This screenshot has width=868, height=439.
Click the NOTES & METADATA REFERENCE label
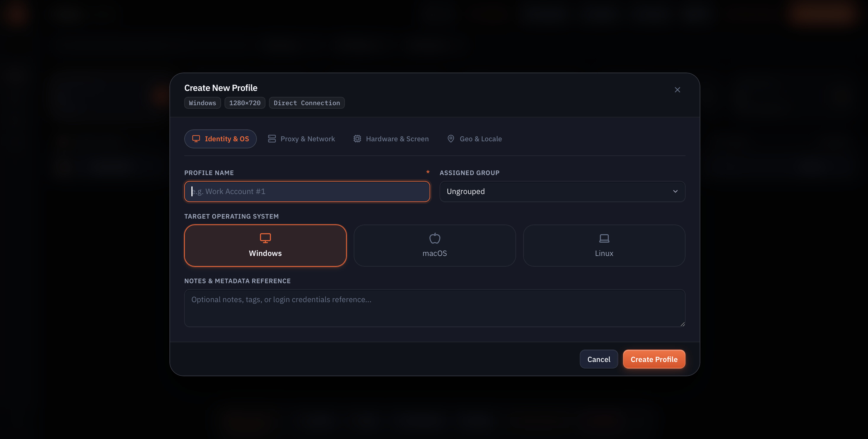click(x=237, y=281)
